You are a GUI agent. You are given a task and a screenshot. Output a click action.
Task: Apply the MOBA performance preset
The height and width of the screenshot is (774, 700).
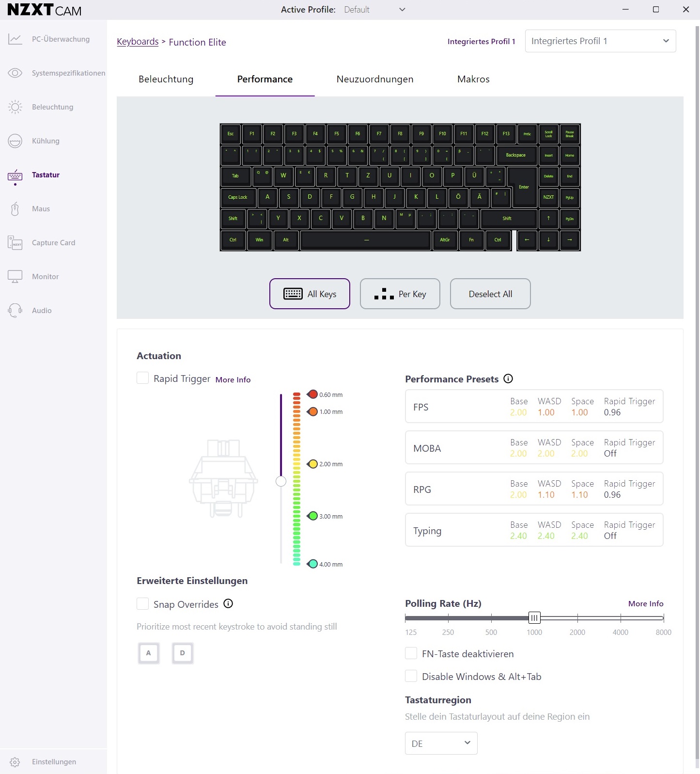(x=534, y=448)
